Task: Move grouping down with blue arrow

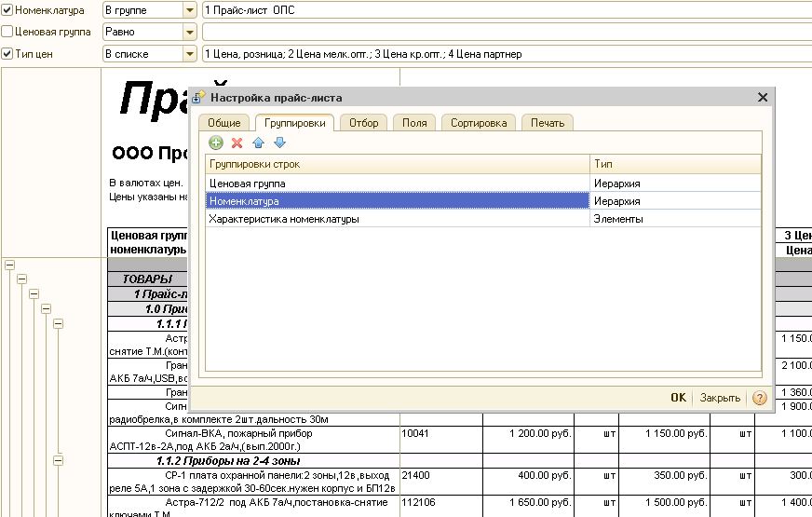Action: coord(279,143)
